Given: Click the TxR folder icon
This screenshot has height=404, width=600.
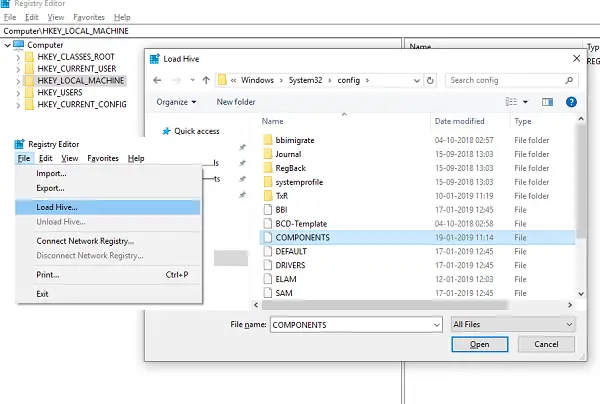Looking at the screenshot, I should pos(268,195).
